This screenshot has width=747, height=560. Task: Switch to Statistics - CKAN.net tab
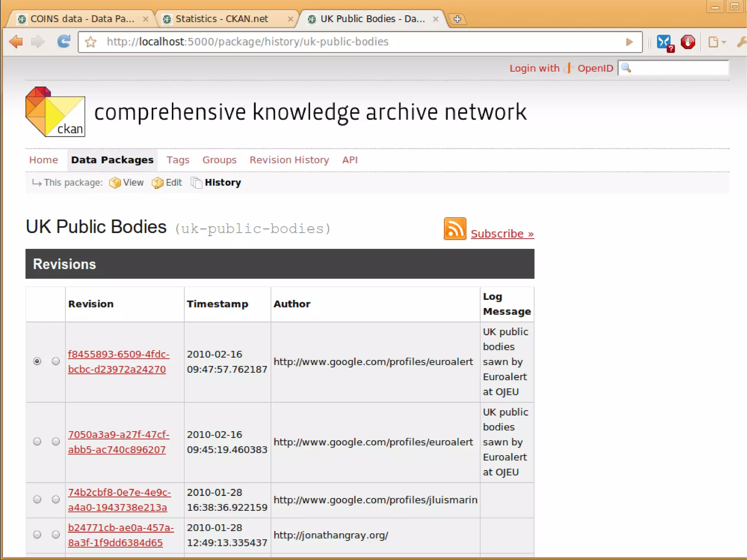pyautogui.click(x=226, y=19)
